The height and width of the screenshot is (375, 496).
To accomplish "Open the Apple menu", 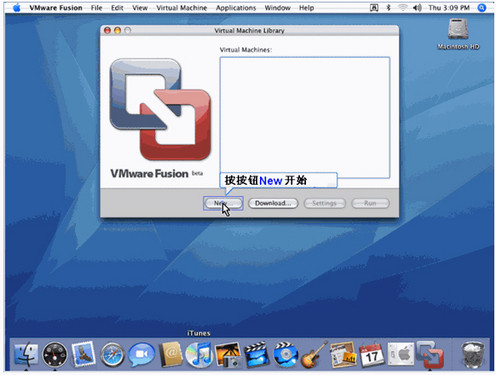I will coord(17,8).
